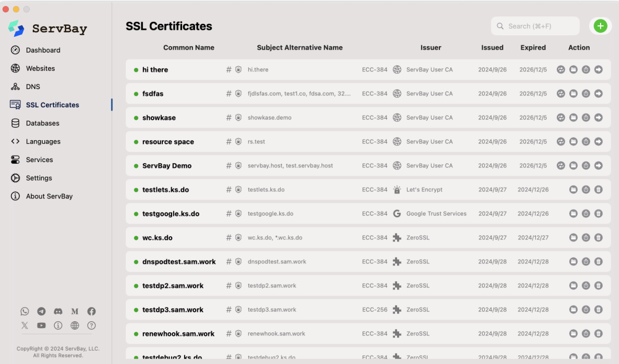Click the globe icon in sidebar footer
The height and width of the screenshot is (364, 619).
(x=75, y=326)
